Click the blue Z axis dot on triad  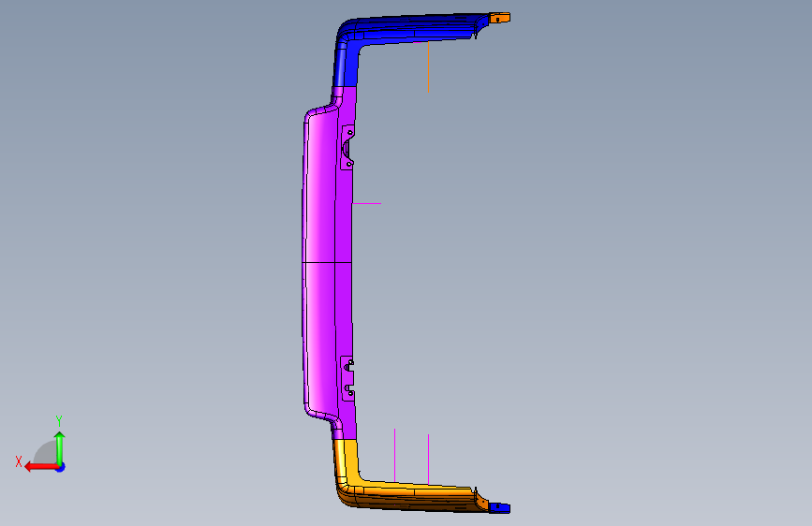61,467
